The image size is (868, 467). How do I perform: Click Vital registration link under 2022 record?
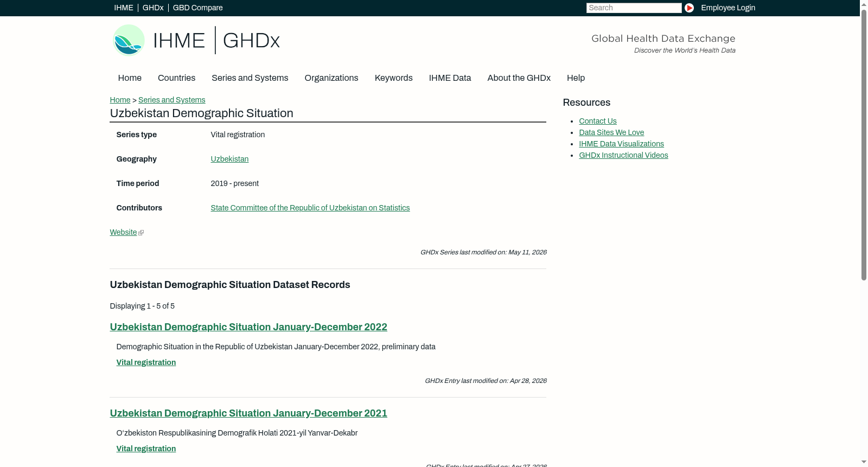(146, 362)
